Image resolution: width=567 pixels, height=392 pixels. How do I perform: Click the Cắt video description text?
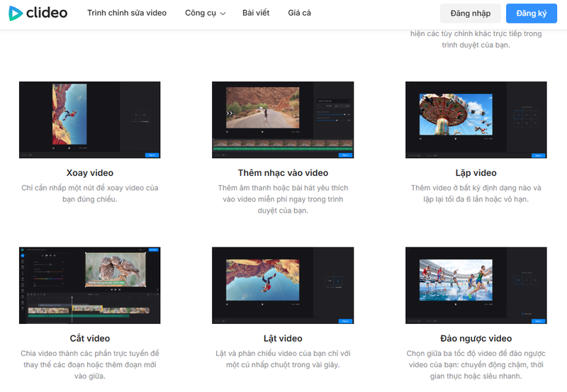pos(90,364)
